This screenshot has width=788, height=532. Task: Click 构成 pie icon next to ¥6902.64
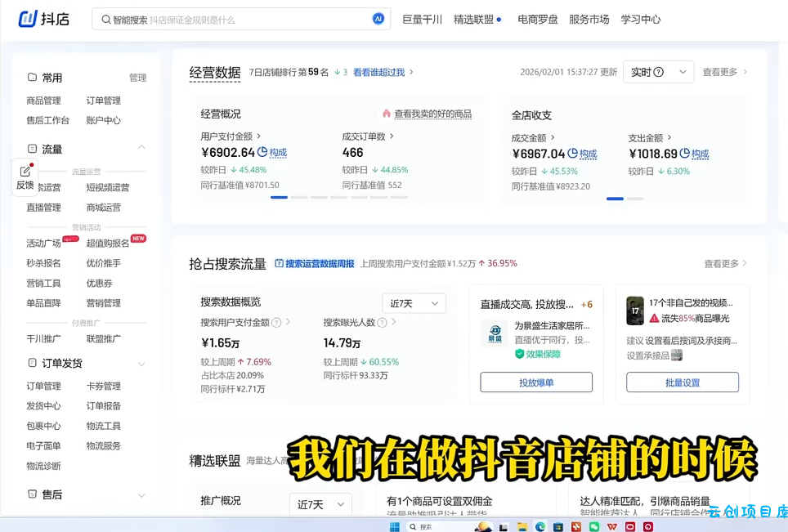click(x=262, y=152)
